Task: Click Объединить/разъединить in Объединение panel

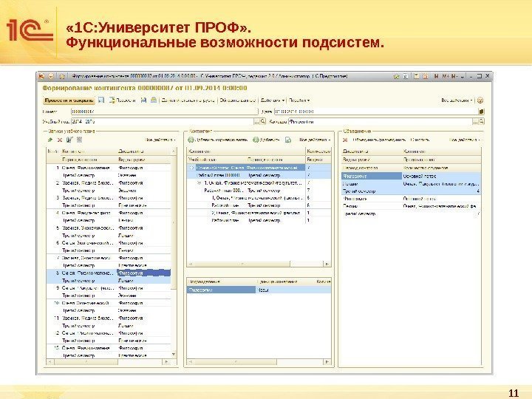Action: (x=379, y=140)
